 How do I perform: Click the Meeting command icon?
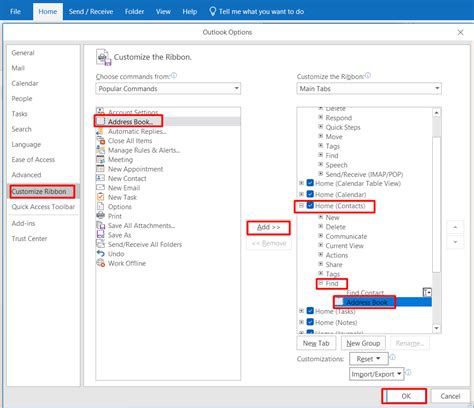coord(100,159)
